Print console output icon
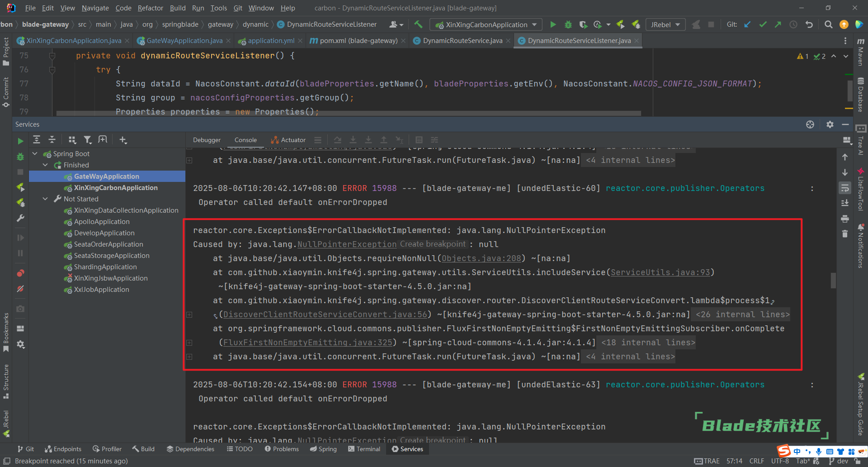This screenshot has height=467, width=868. click(x=845, y=219)
